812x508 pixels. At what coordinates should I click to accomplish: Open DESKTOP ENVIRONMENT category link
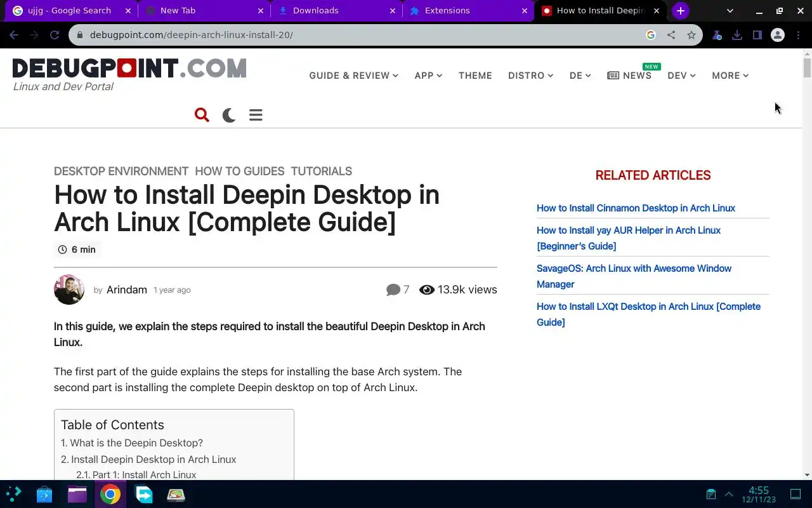tap(121, 171)
